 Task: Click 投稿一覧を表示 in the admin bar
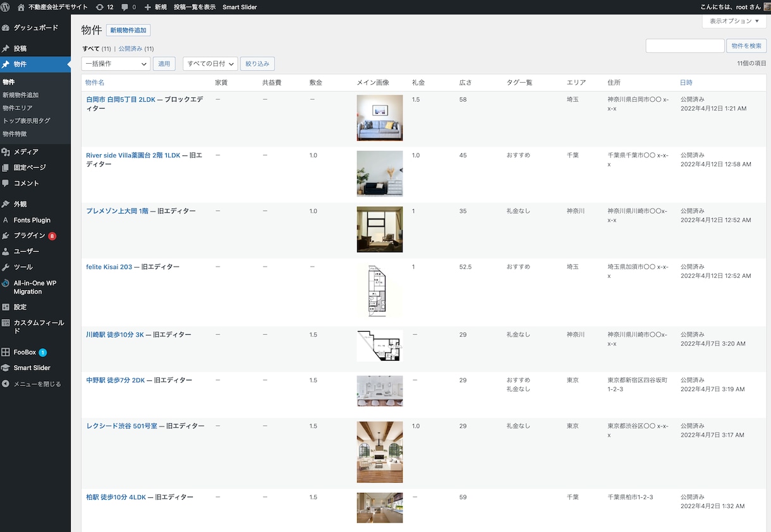pyautogui.click(x=195, y=7)
